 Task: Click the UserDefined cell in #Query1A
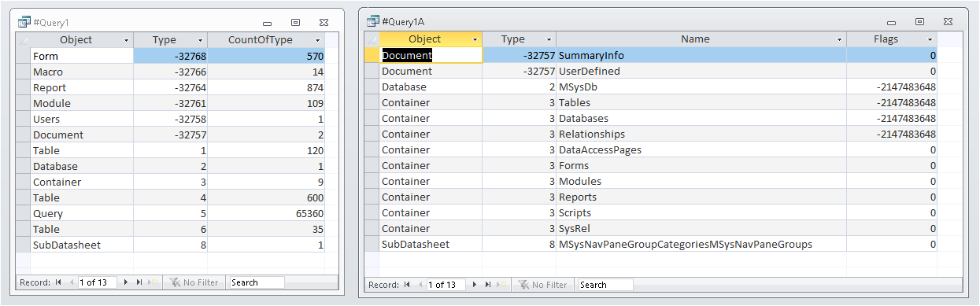[x=701, y=71]
